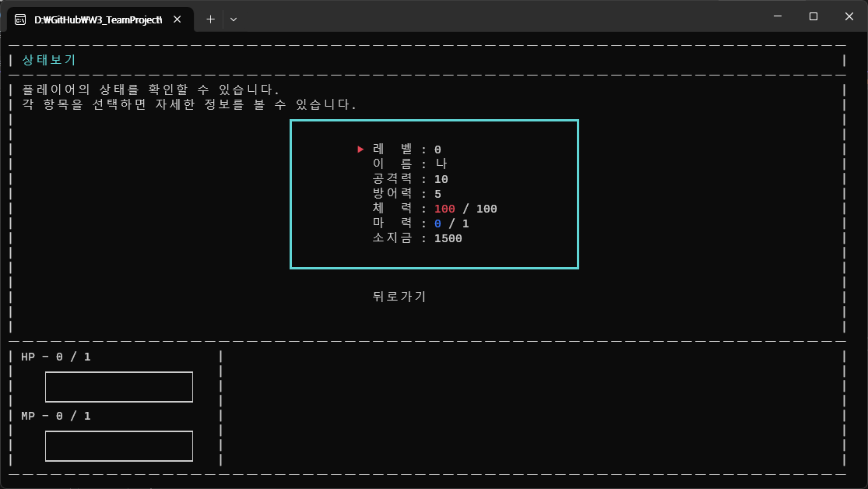This screenshot has width=868, height=489.
Task: Select the 체 력 label
Action: [392, 208]
